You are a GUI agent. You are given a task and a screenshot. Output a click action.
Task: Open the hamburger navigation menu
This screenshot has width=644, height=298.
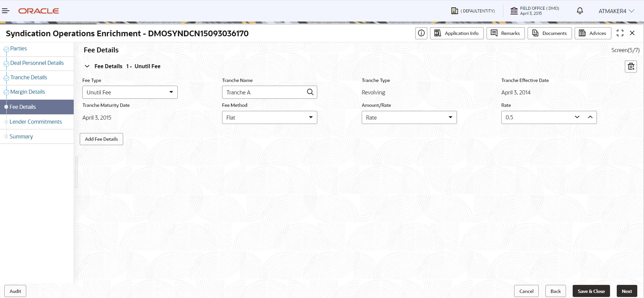[x=6, y=11]
